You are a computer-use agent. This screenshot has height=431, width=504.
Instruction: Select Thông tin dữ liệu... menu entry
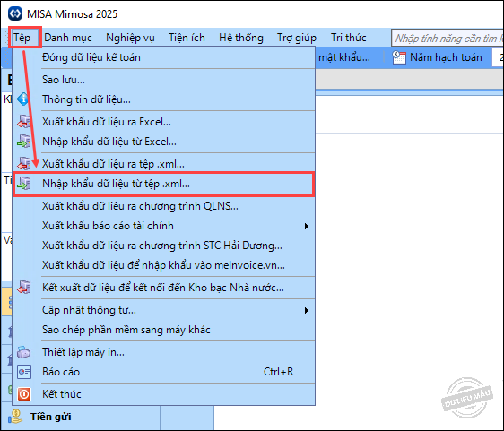click(x=163, y=99)
